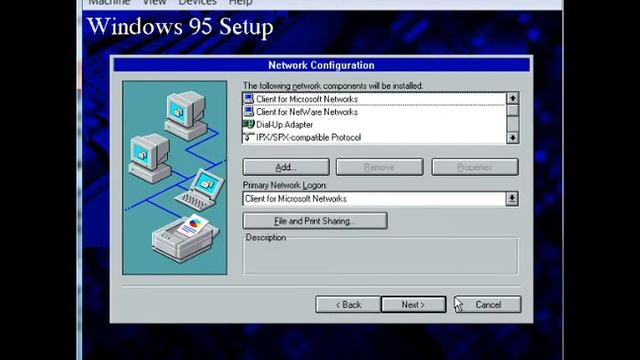Image resolution: width=640 pixels, height=360 pixels.
Task: Expand the Primary Network Logon dropdown arrow
Action: pyautogui.click(x=512, y=199)
